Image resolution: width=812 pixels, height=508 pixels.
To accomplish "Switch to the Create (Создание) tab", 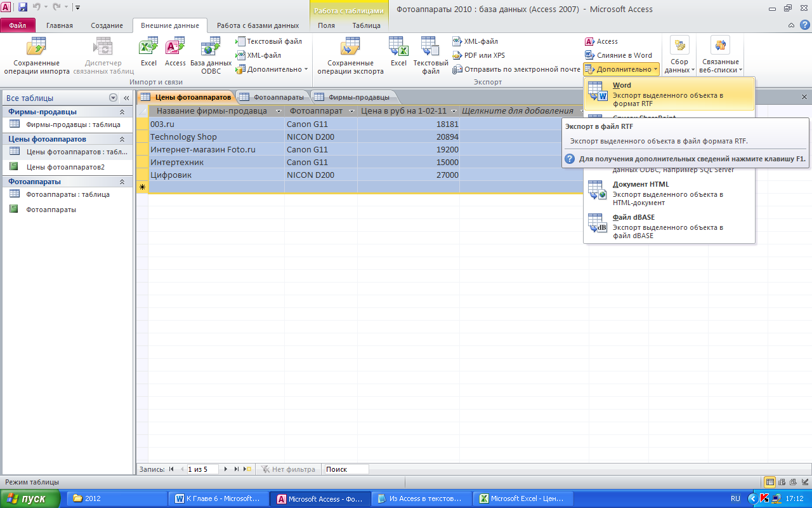I will (x=107, y=25).
